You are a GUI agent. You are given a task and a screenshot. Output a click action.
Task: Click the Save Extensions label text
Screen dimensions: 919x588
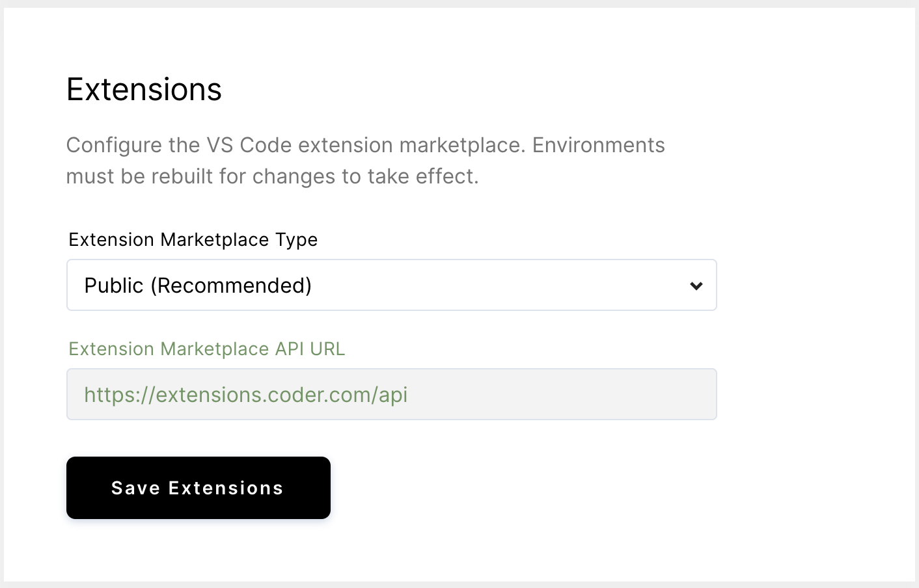(x=198, y=488)
